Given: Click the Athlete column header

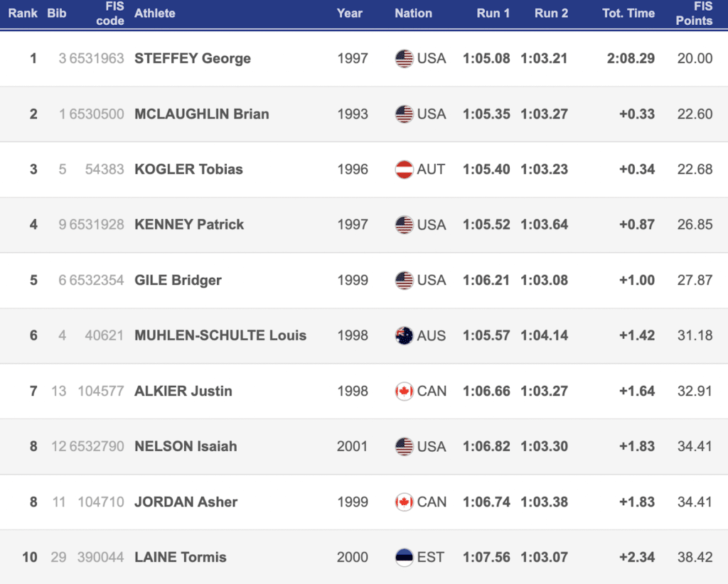Looking at the screenshot, I should click(x=154, y=13).
